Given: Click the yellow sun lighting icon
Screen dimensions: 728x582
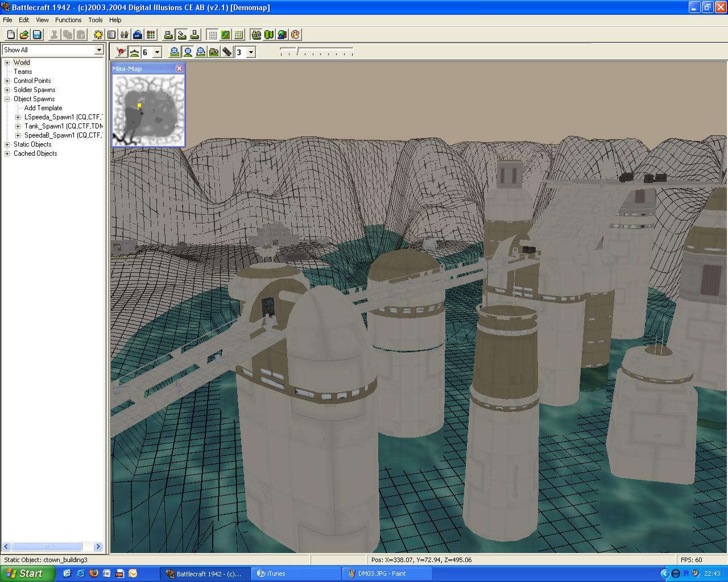Looking at the screenshot, I should [x=98, y=35].
